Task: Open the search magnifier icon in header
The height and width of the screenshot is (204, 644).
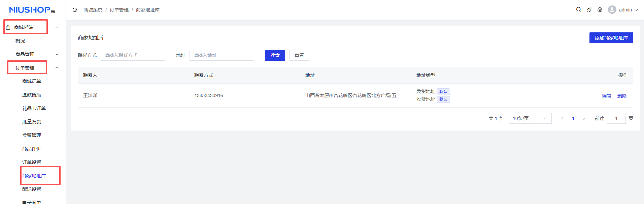Action: coord(578,10)
